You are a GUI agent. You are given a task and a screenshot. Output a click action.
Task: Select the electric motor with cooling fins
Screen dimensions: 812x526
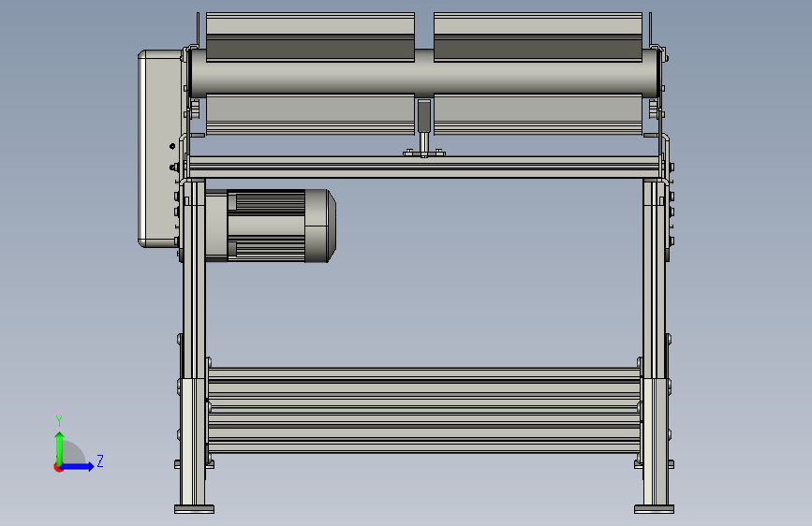(271, 226)
